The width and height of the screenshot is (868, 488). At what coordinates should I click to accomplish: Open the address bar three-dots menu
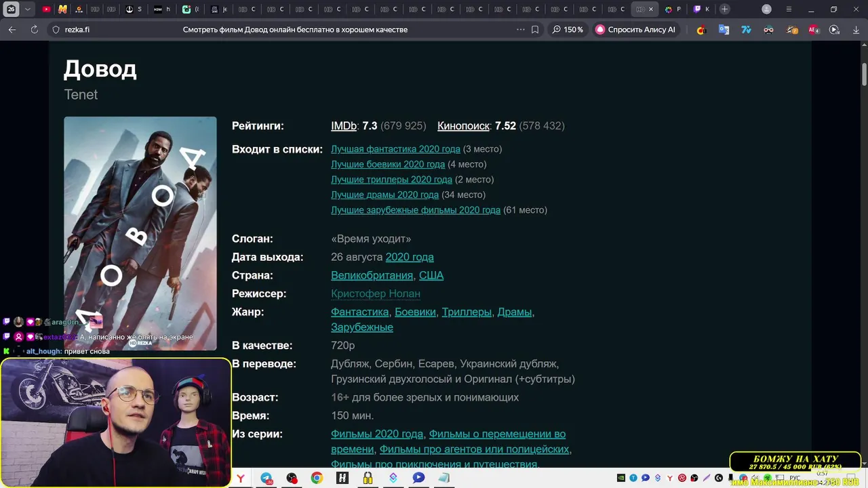(x=521, y=30)
